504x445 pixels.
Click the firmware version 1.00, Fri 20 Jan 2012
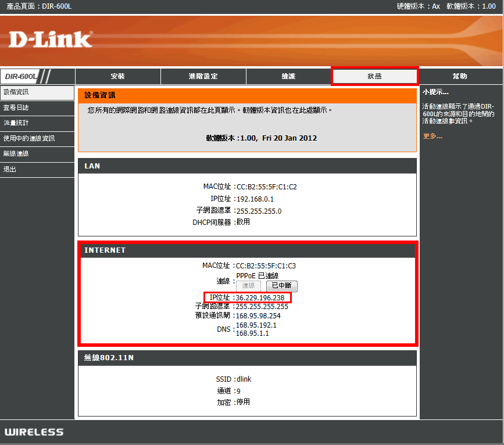click(x=278, y=138)
